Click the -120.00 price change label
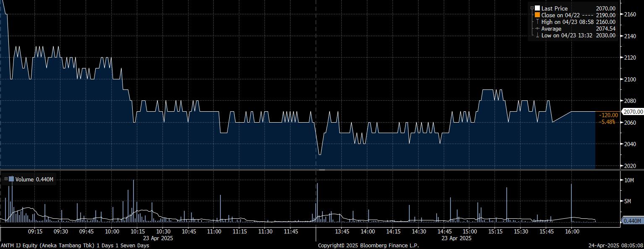Image resolution: width=644 pixels, height=249 pixels. [608, 115]
